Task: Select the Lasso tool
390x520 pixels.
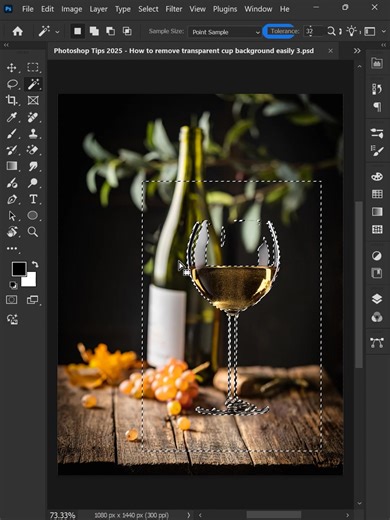Action: pyautogui.click(x=12, y=84)
